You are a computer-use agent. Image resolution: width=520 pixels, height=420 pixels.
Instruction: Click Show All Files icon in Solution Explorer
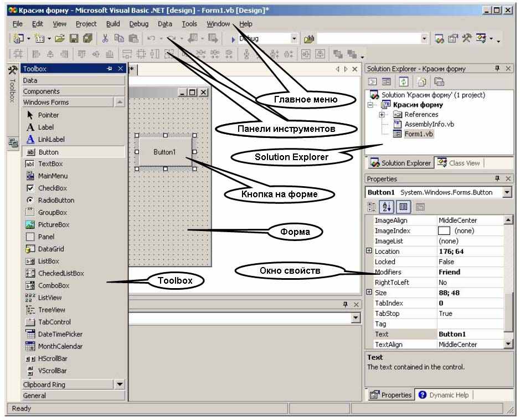tap(422, 81)
